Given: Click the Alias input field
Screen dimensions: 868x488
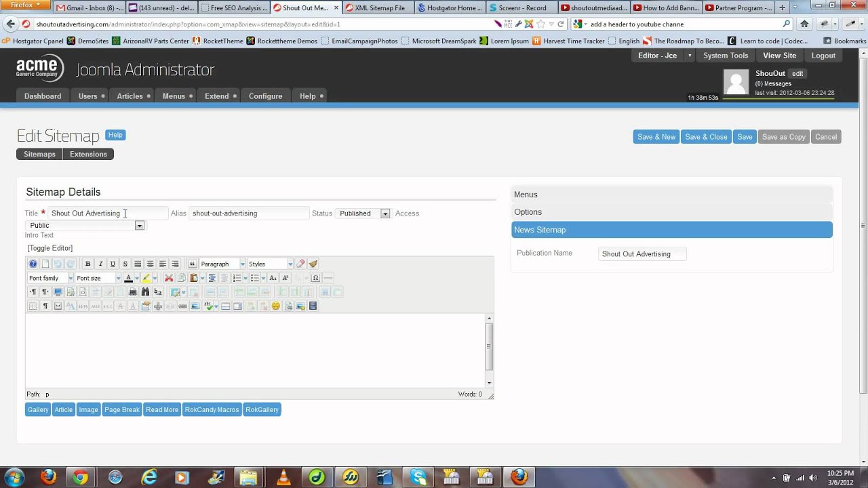Looking at the screenshot, I should point(249,213).
